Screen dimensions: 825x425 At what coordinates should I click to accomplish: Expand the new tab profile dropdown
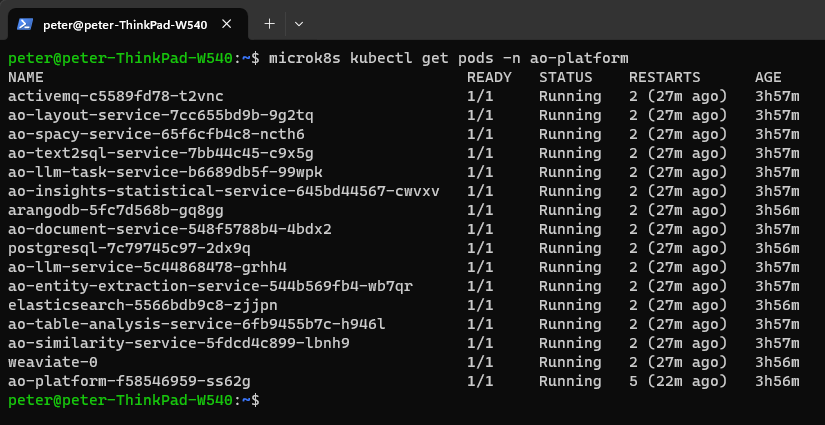[299, 22]
